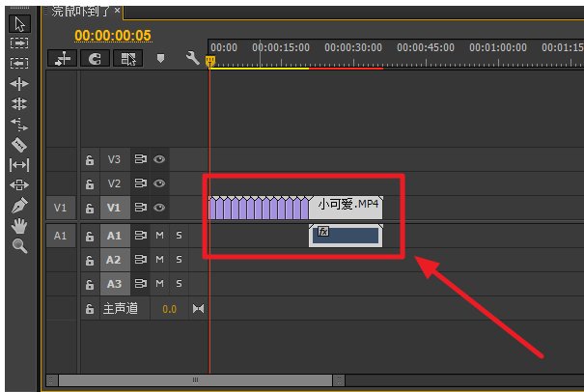This screenshot has height=392, width=584.
Task: Toggle sync lock on track A1
Action: pyautogui.click(x=140, y=236)
